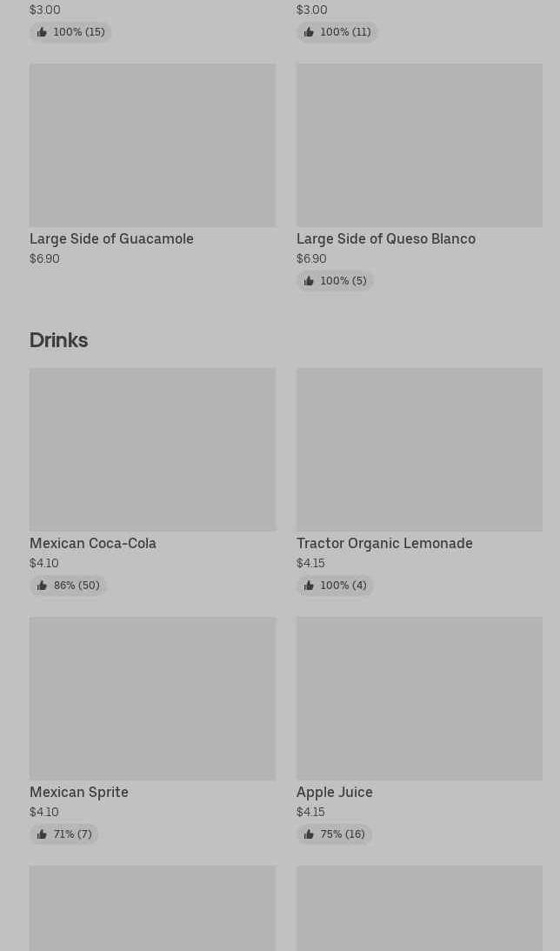Click the Mexican Coca-Cola item name
560x951 pixels.
click(93, 543)
